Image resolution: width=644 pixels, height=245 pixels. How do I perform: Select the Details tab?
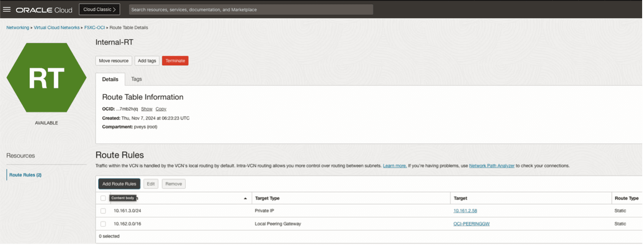[x=110, y=79]
